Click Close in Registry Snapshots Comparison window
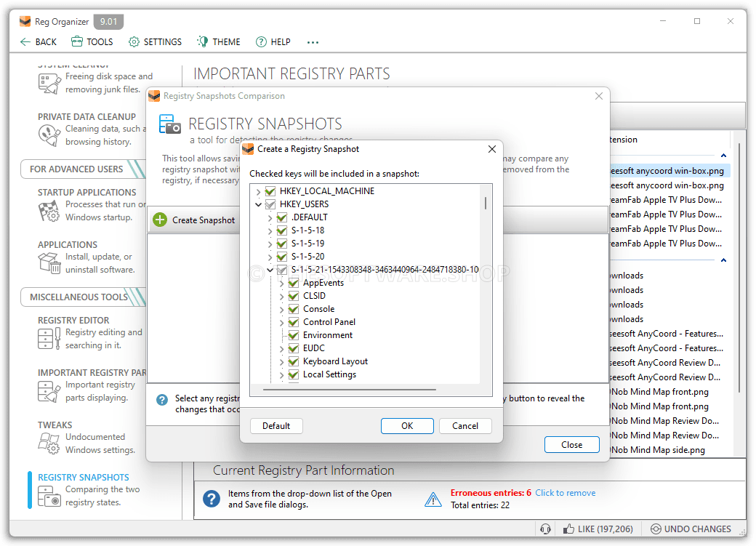Screen dimensions: 756x546 572,445
